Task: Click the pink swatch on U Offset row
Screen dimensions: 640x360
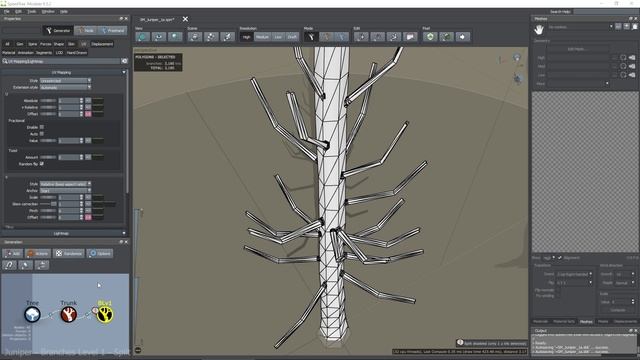Action: tap(88, 114)
